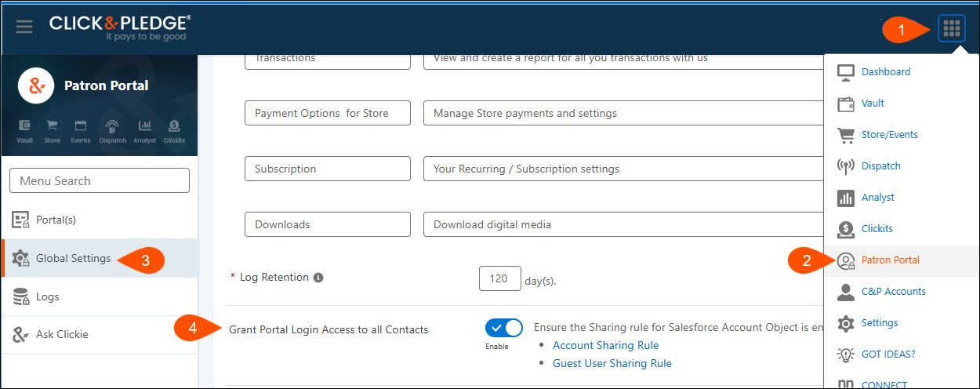Click the Settings gear icon in dropdown
Viewport: 980px width, 389px height.
[846, 323]
